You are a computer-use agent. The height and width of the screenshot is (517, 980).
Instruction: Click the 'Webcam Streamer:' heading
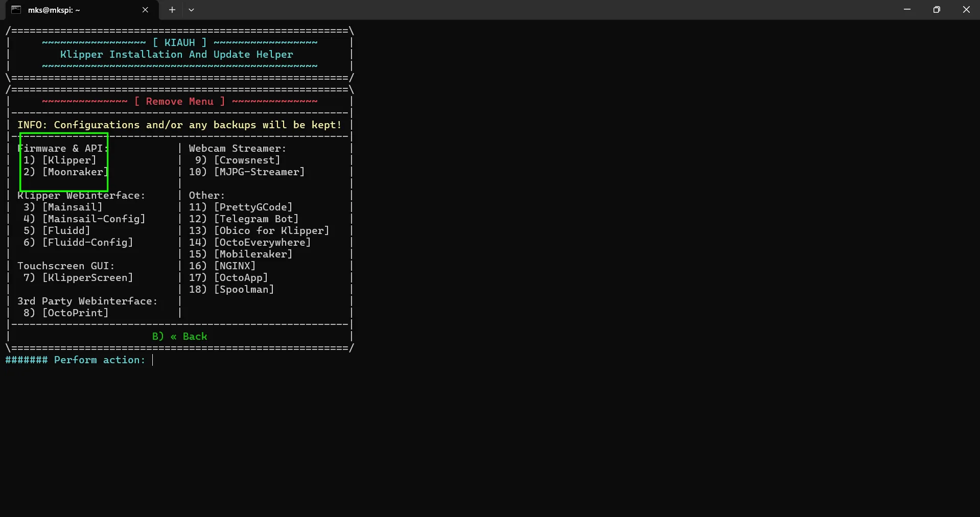[238, 149]
